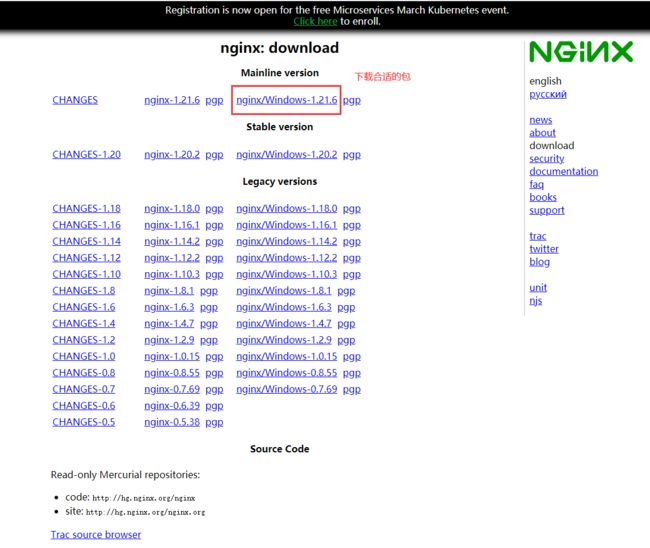This screenshot has height=548, width=650.
Task: Download nginx/Windows-1.20.2 stable build
Action: (x=286, y=154)
